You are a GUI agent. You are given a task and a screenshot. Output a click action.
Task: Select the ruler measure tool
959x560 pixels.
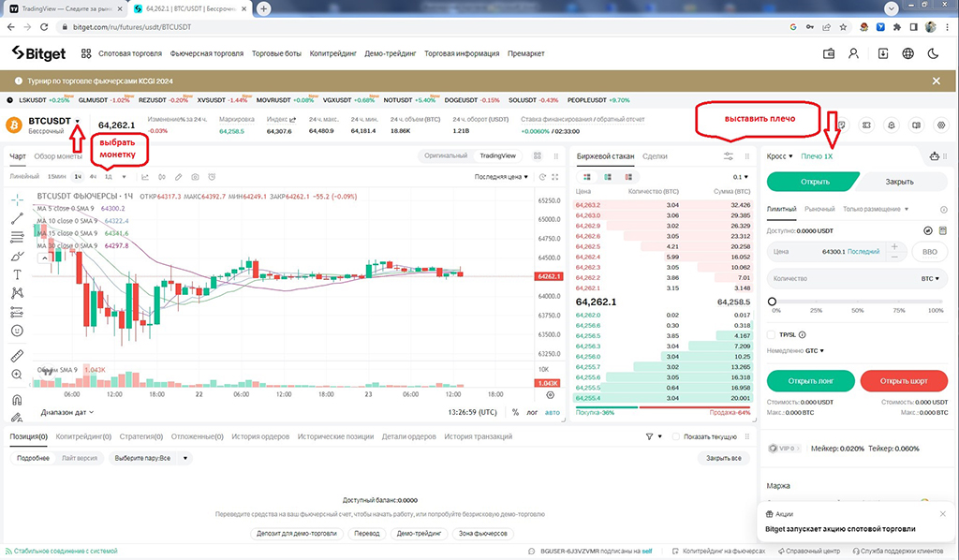pyautogui.click(x=17, y=356)
